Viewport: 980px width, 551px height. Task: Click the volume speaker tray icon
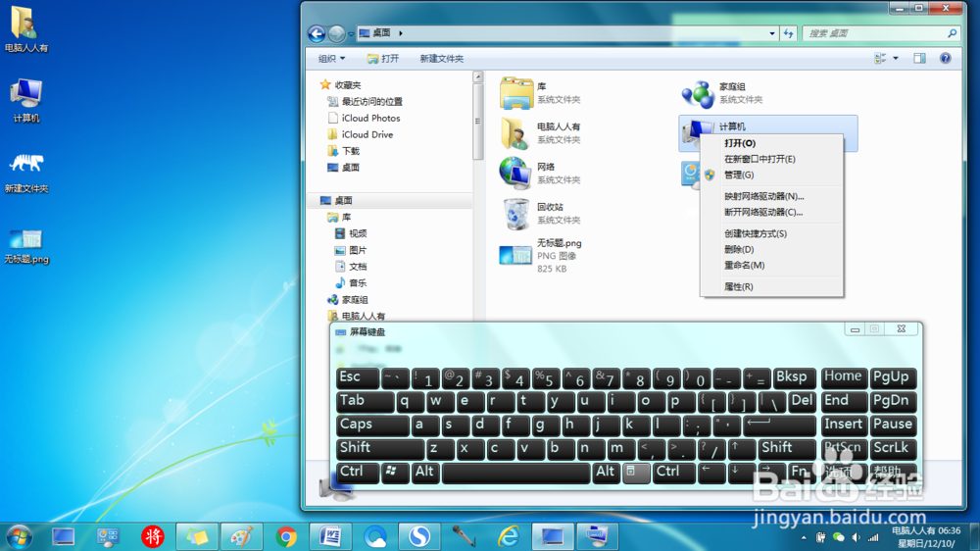857,537
